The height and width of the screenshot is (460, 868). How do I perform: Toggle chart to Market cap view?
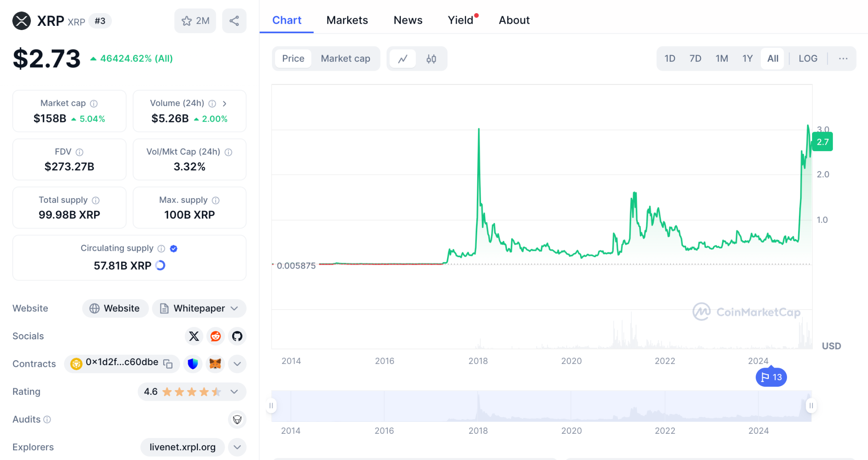point(345,58)
